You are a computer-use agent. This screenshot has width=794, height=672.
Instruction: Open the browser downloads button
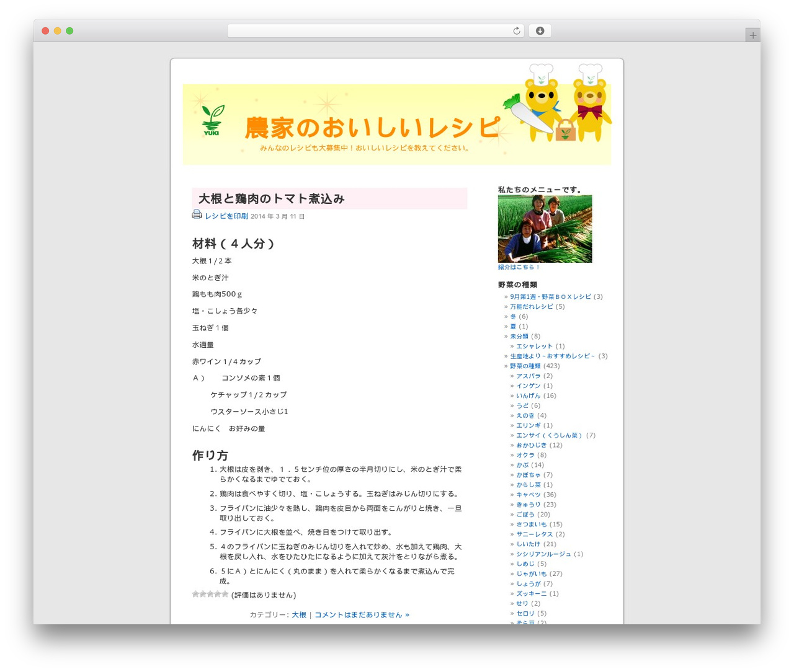pos(540,31)
